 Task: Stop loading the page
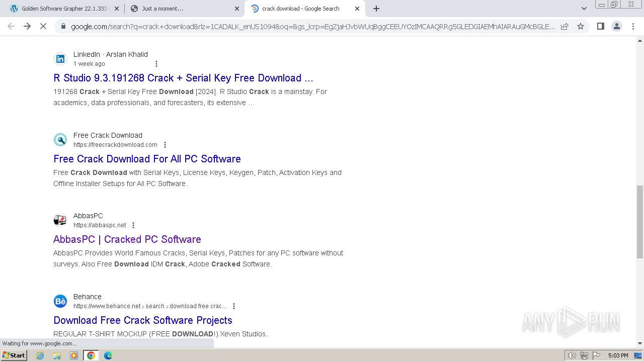coord(43,26)
